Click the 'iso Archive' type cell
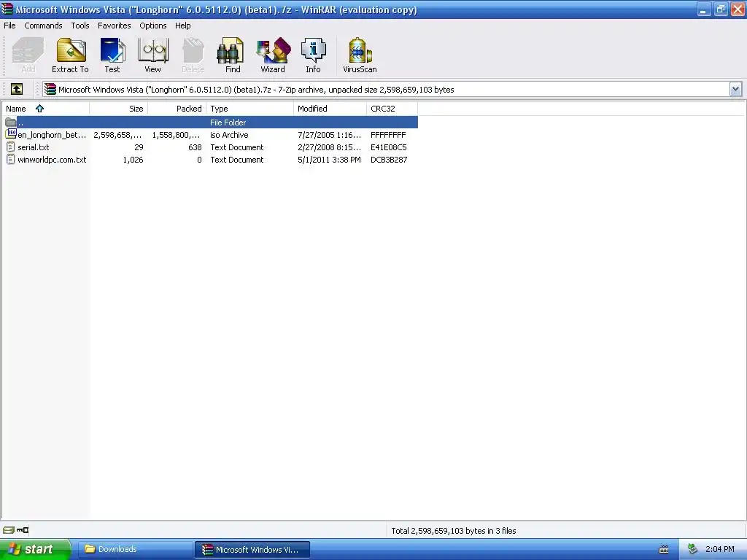747x560 pixels. (229, 135)
